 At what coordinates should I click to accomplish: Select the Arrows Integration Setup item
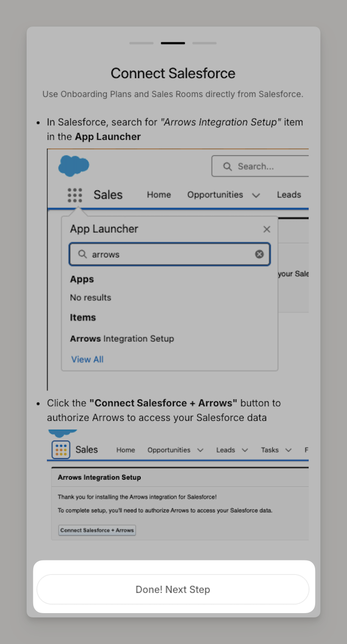coord(122,339)
